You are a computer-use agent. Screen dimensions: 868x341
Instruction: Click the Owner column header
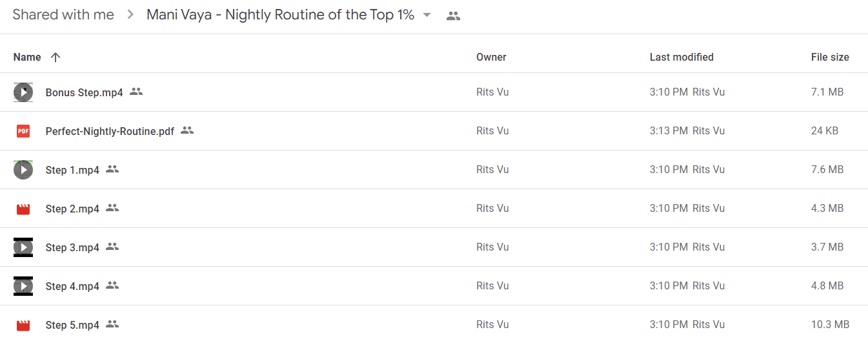pyautogui.click(x=491, y=57)
